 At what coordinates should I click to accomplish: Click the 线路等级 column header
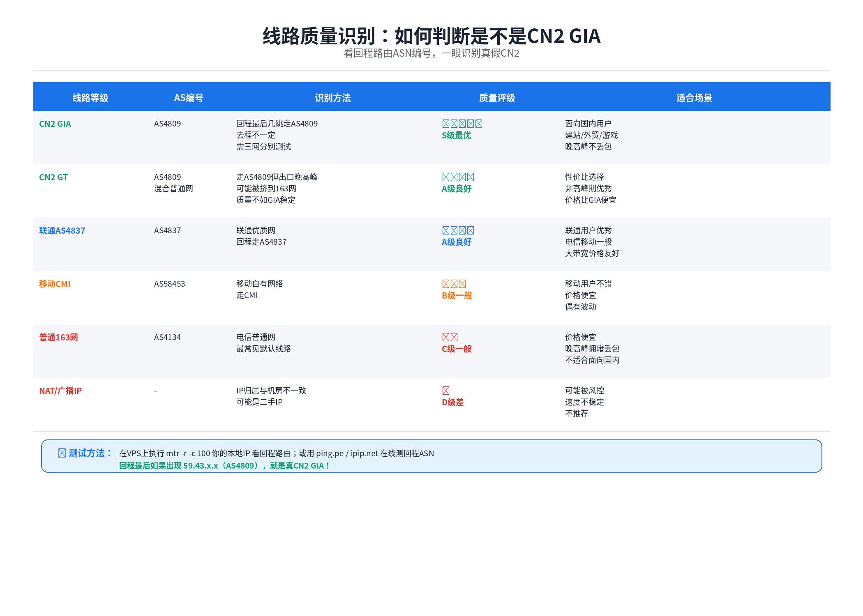[90, 98]
